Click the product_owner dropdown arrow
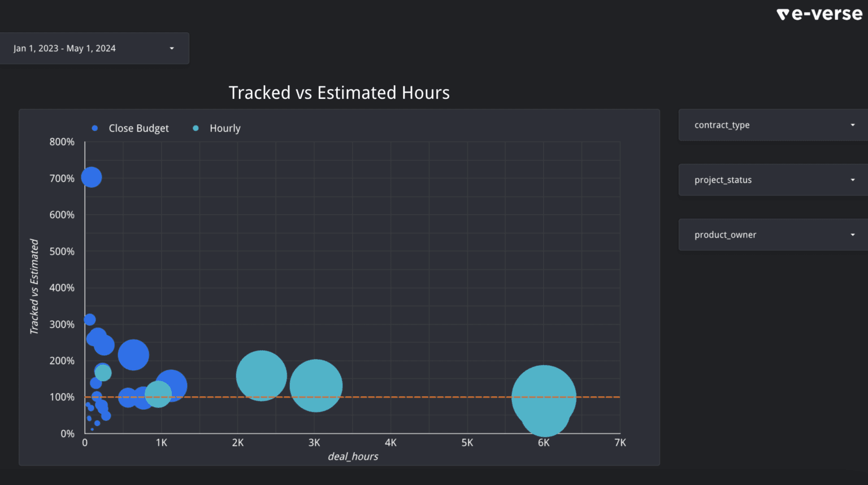Screen dimensions: 868x485 point(853,234)
